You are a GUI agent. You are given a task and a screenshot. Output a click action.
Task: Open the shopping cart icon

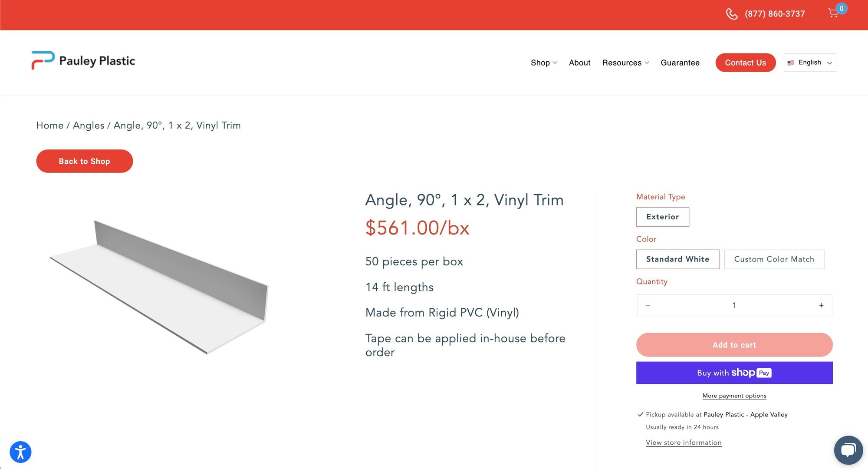pyautogui.click(x=833, y=13)
